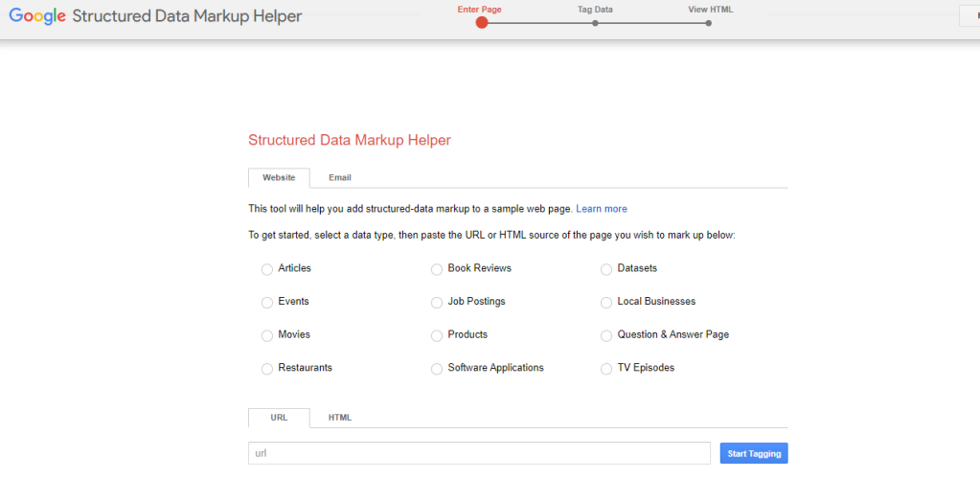
Task: Select the Datasets radio button
Action: tap(606, 269)
